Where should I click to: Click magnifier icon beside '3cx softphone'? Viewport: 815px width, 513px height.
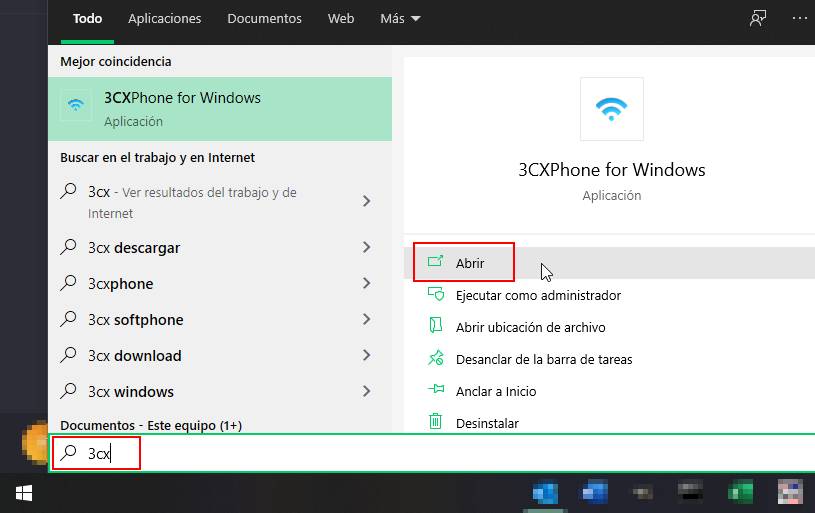coord(68,319)
